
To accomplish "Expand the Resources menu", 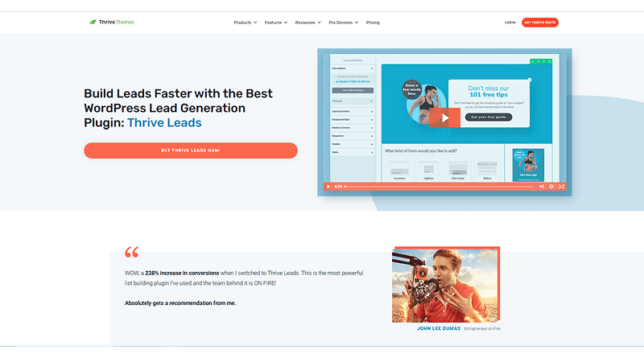I will (x=308, y=23).
